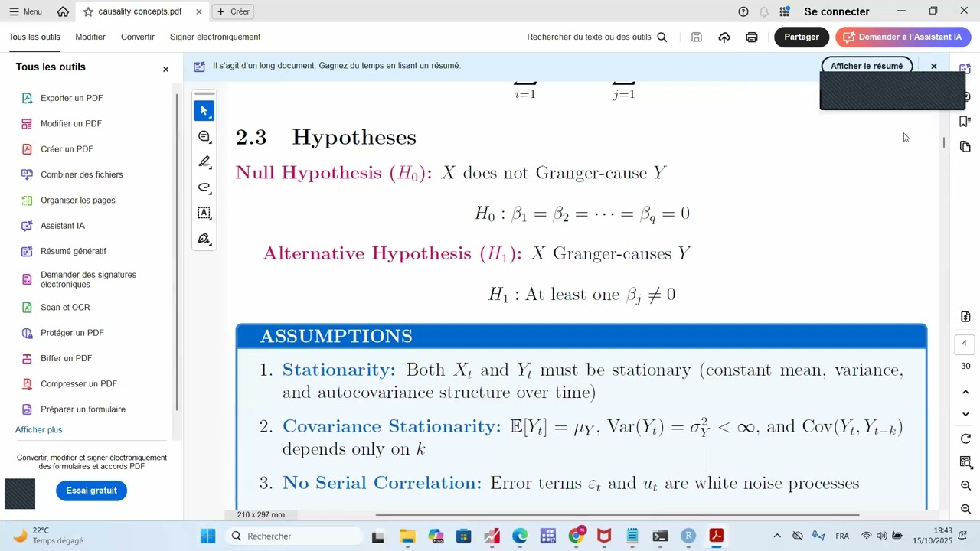Screen dimensions: 980x551
Task: Click the current page number 4 box
Action: tap(965, 344)
